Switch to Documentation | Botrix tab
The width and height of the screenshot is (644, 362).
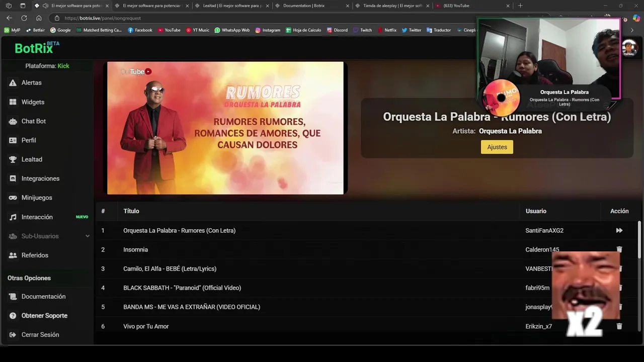point(312,6)
